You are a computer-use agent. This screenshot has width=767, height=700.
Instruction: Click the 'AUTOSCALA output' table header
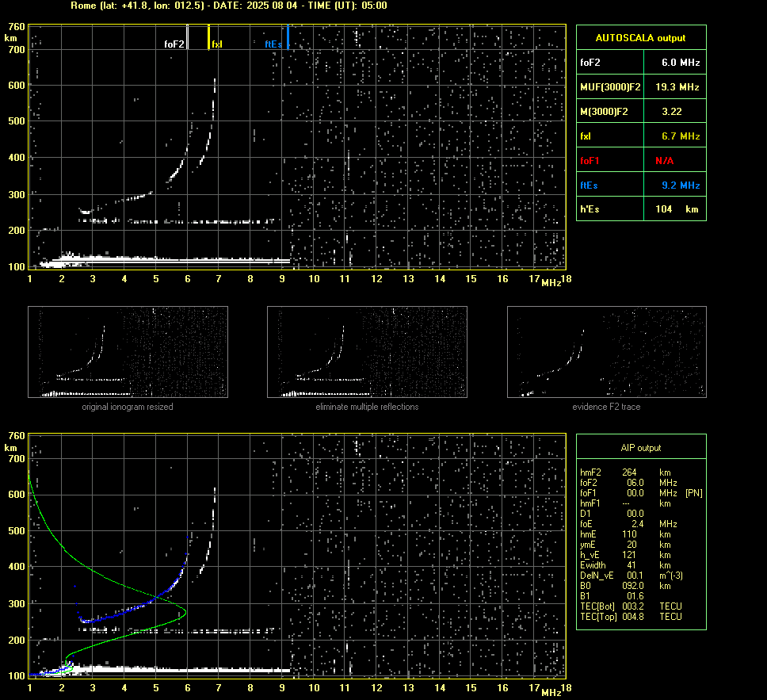[x=641, y=38]
